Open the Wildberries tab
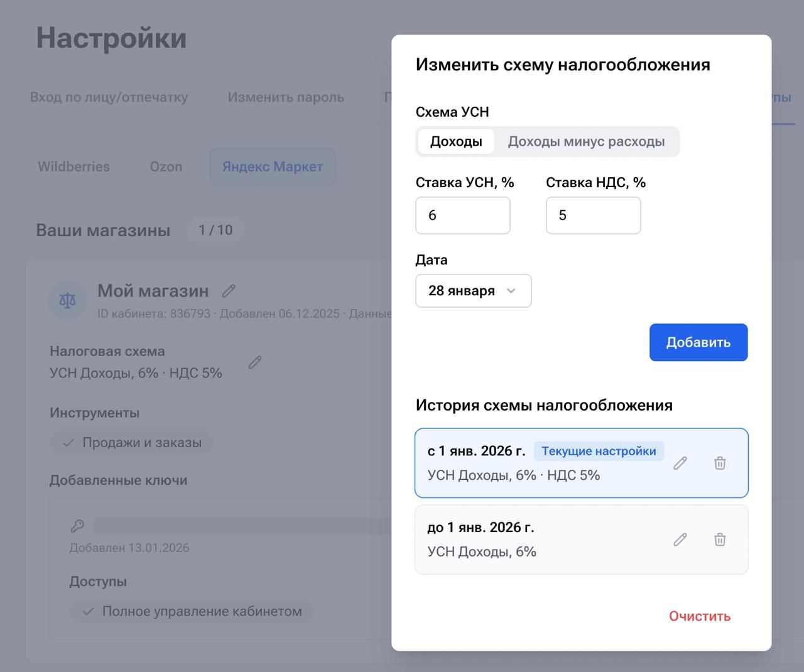804x672 pixels. tap(73, 167)
